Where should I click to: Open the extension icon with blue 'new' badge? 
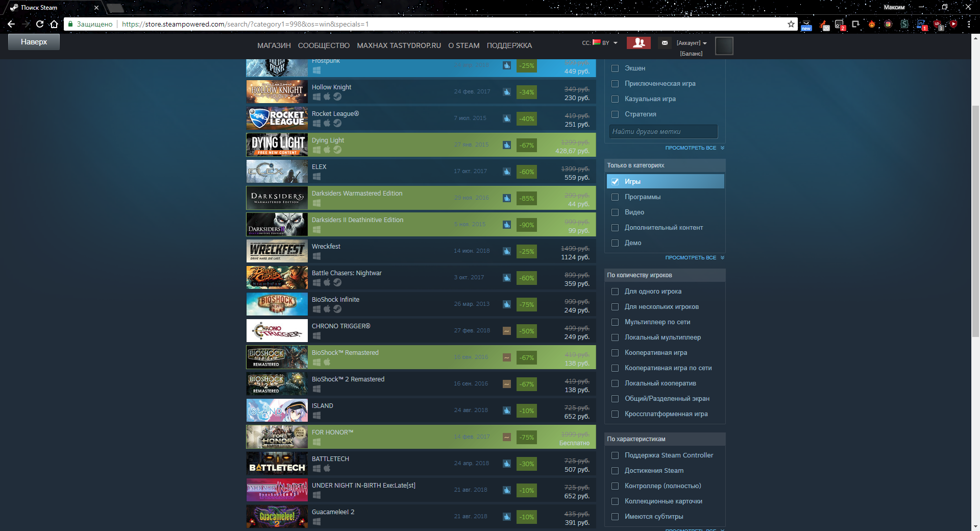pyautogui.click(x=806, y=25)
